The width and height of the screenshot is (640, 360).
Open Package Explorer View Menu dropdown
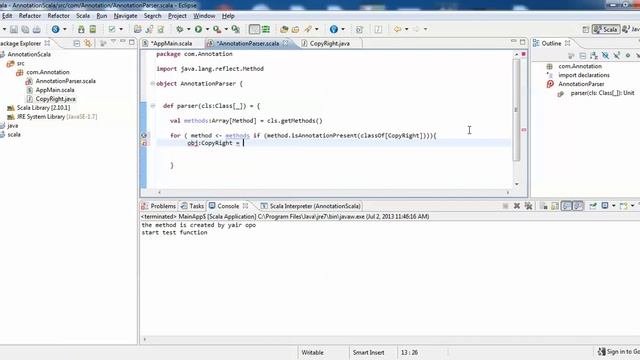[113, 42]
